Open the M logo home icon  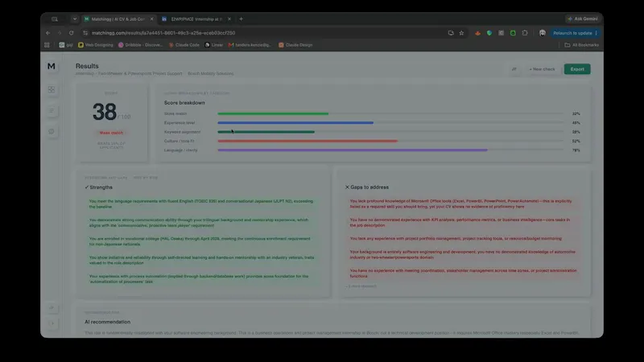pyautogui.click(x=52, y=66)
